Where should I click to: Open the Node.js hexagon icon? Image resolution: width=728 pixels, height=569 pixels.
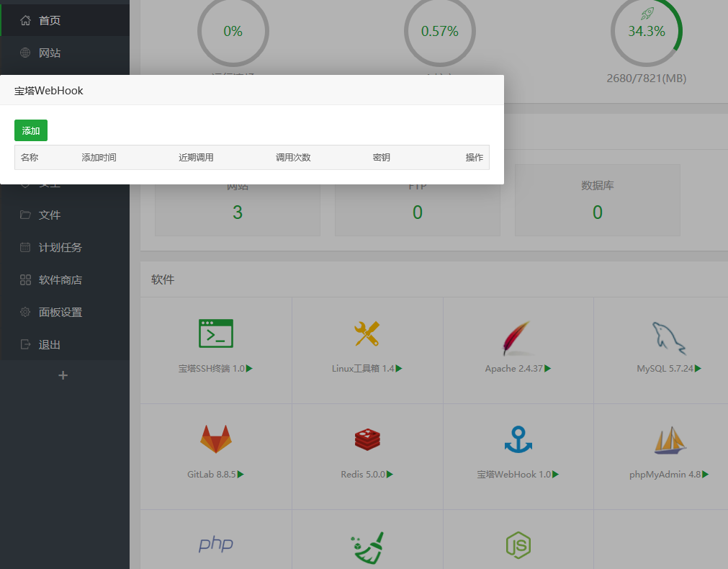(518, 545)
